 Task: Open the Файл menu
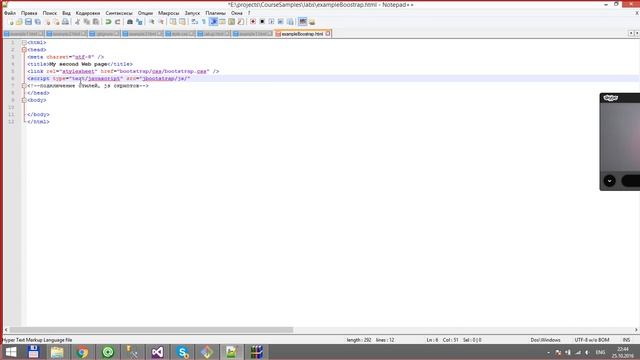click(x=10, y=13)
